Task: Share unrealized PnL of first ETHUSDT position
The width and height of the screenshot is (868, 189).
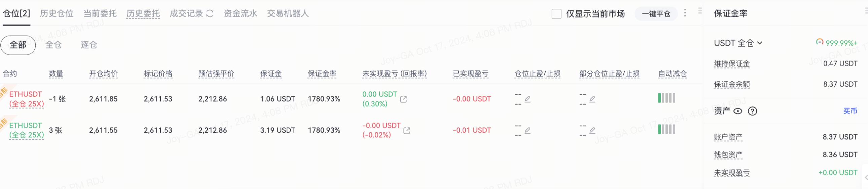Action: click(x=403, y=100)
